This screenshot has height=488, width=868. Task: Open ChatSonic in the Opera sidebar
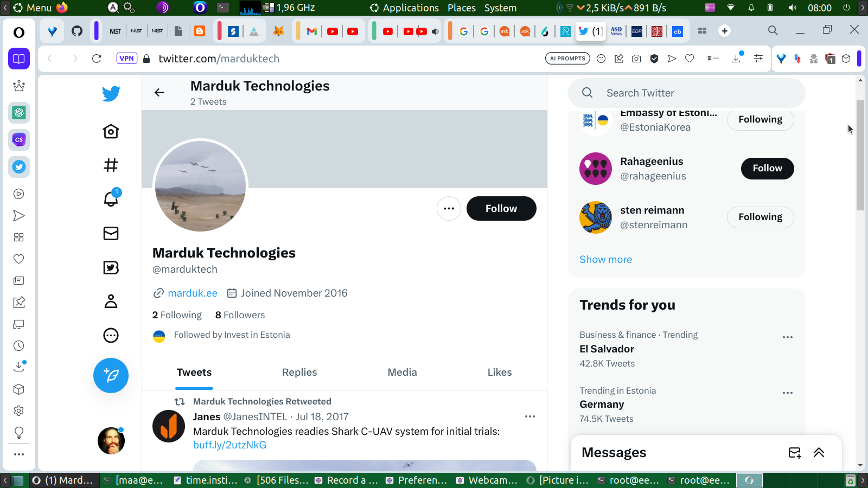click(19, 139)
